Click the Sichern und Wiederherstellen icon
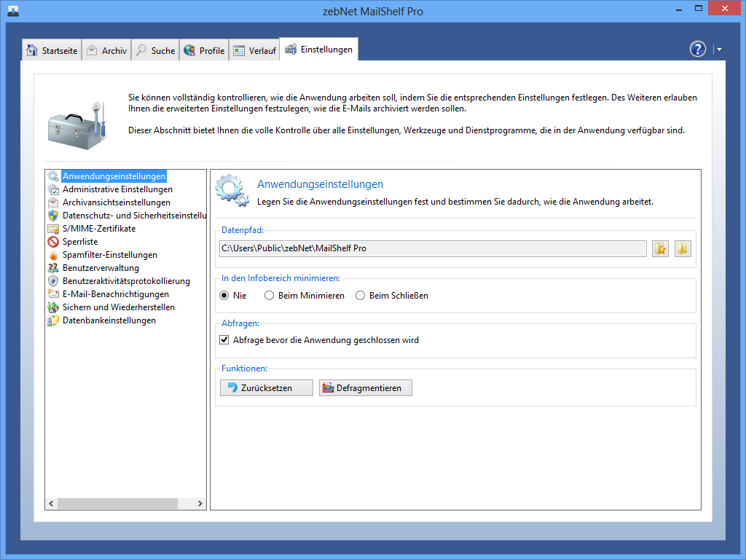 pos(53,307)
